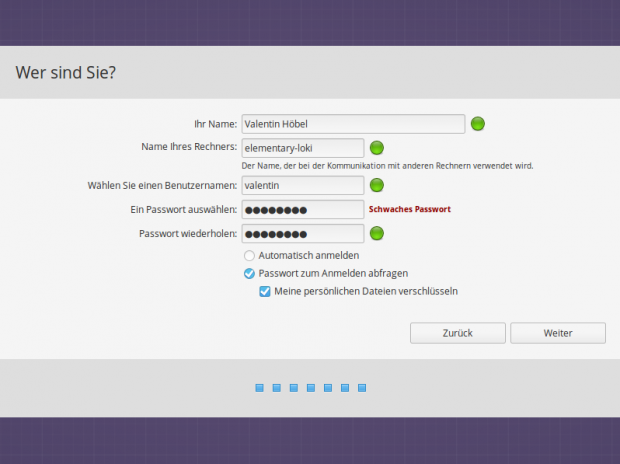Viewport: 620px width, 464px height.
Task: Click the green status dot beside Ihr Name
Action: (478, 124)
